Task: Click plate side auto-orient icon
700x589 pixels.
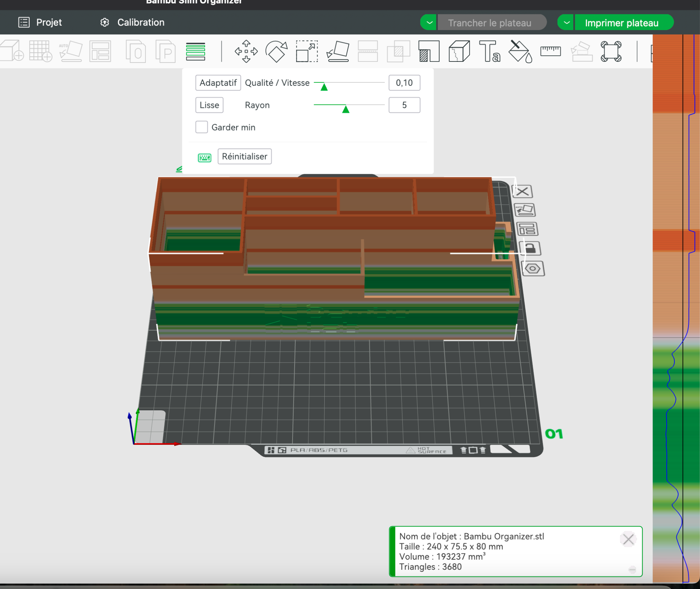Action: pos(525,210)
